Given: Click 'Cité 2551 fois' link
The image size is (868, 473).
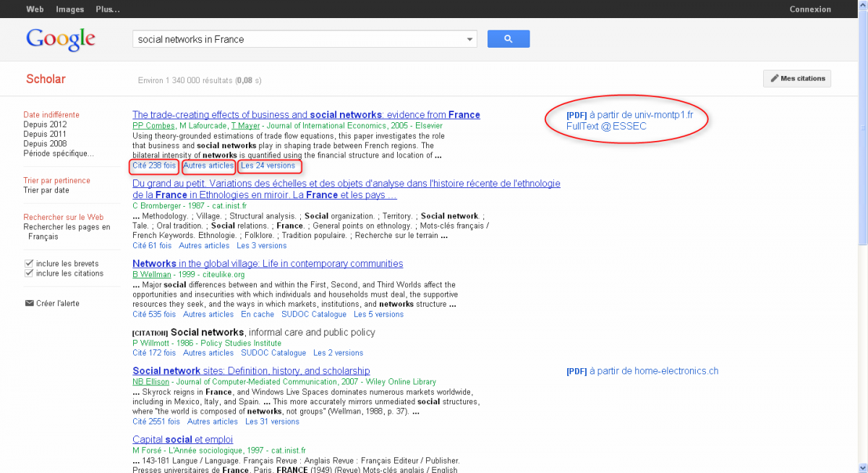Looking at the screenshot, I should (x=156, y=421).
